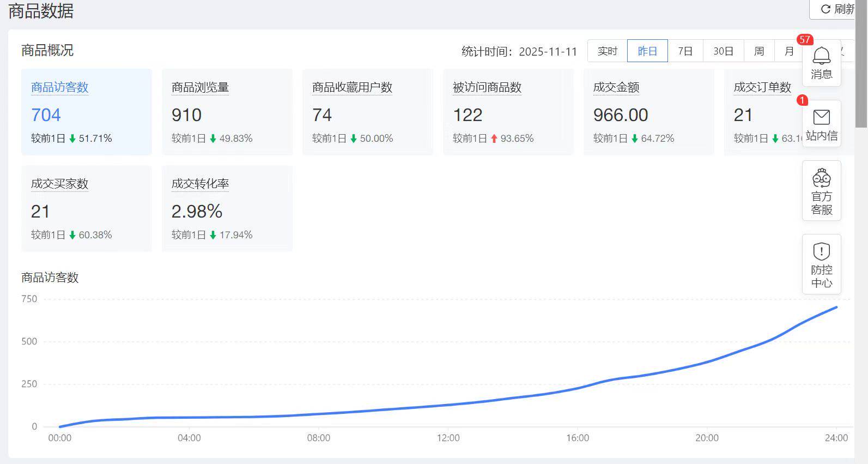Select the 被访问商品数 metric card
Viewport: 868px width, 464px height.
tap(508, 112)
